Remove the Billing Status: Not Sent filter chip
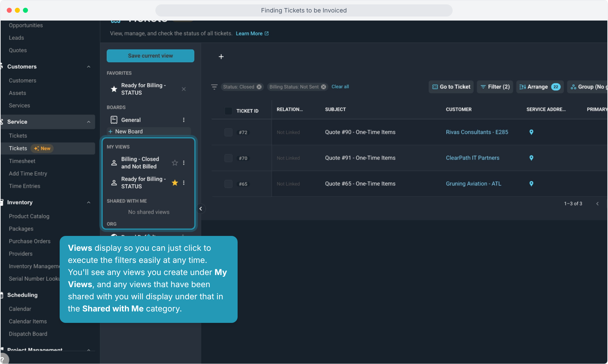 point(324,87)
